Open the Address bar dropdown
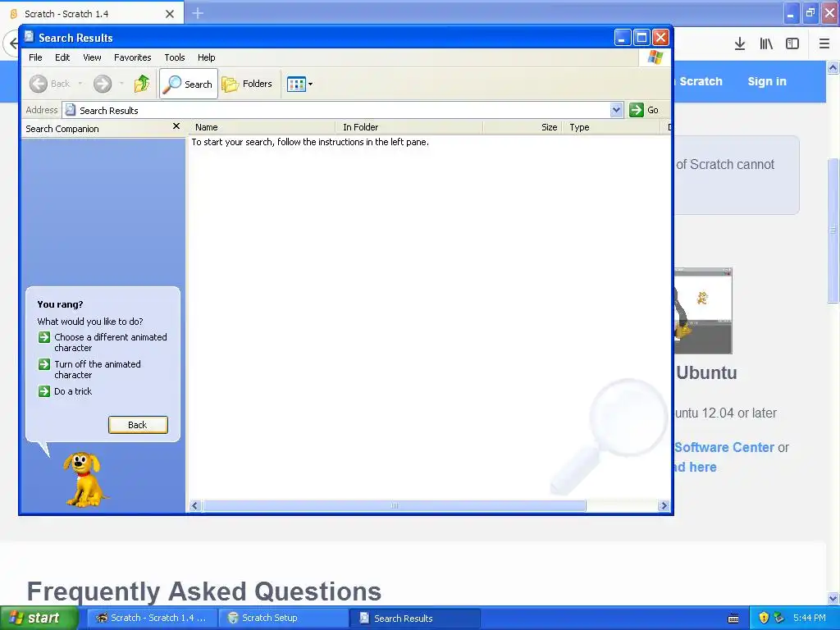 617,110
